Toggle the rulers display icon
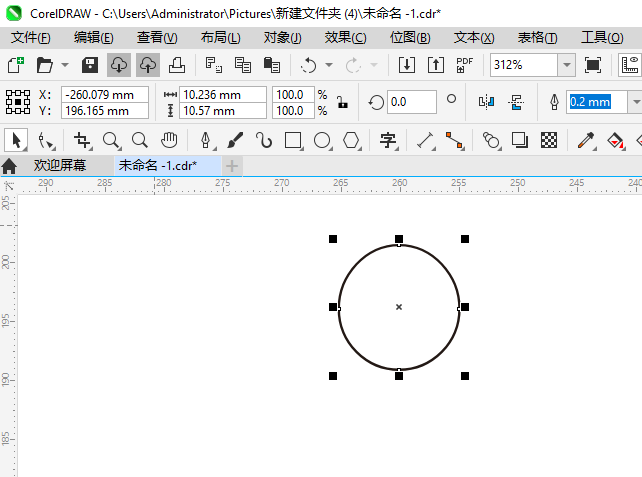The width and height of the screenshot is (642, 477). 631,65
